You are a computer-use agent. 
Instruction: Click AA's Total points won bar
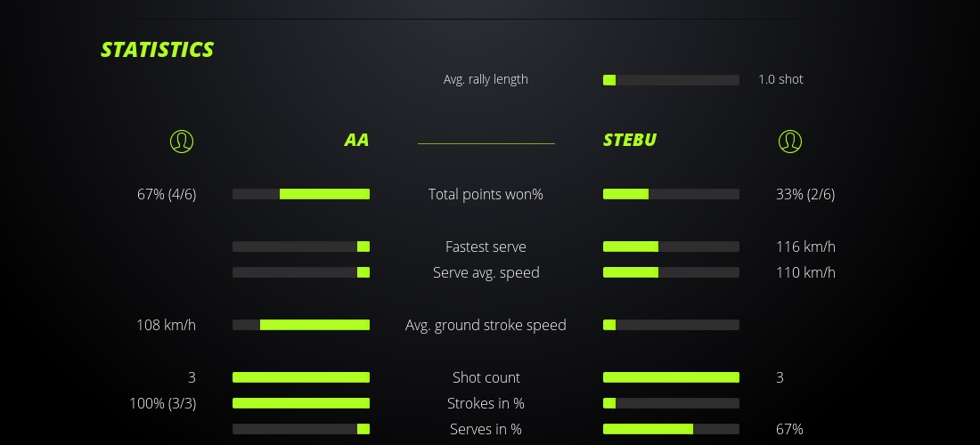(301, 194)
